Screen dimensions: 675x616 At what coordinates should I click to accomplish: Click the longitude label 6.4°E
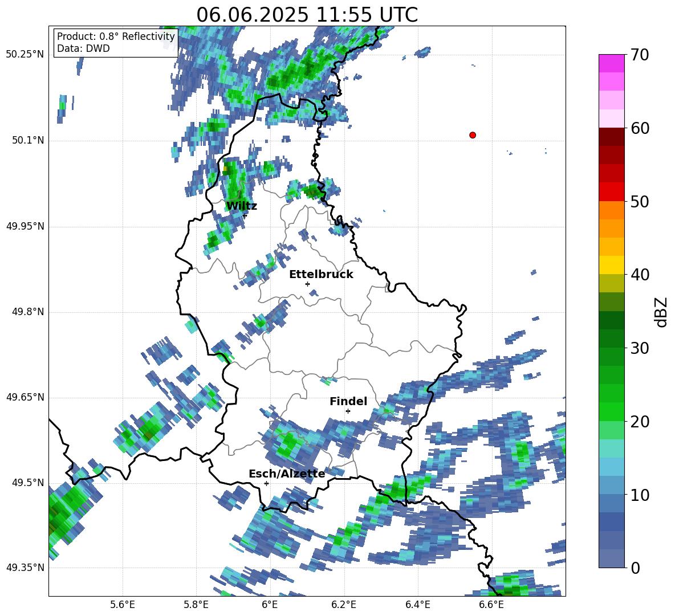417,605
